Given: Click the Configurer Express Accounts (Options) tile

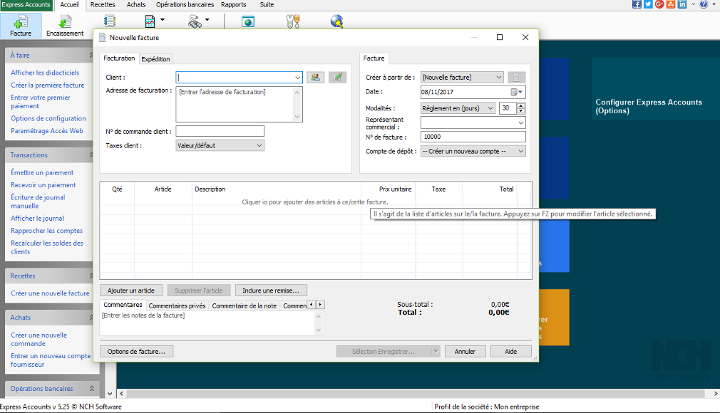Looking at the screenshot, I should click(x=656, y=89).
